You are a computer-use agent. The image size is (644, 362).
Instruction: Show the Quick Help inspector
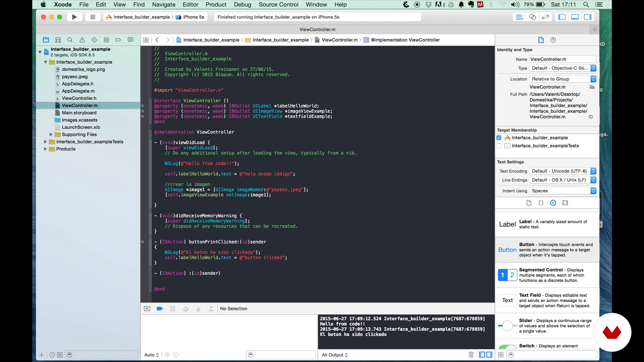click(553, 40)
